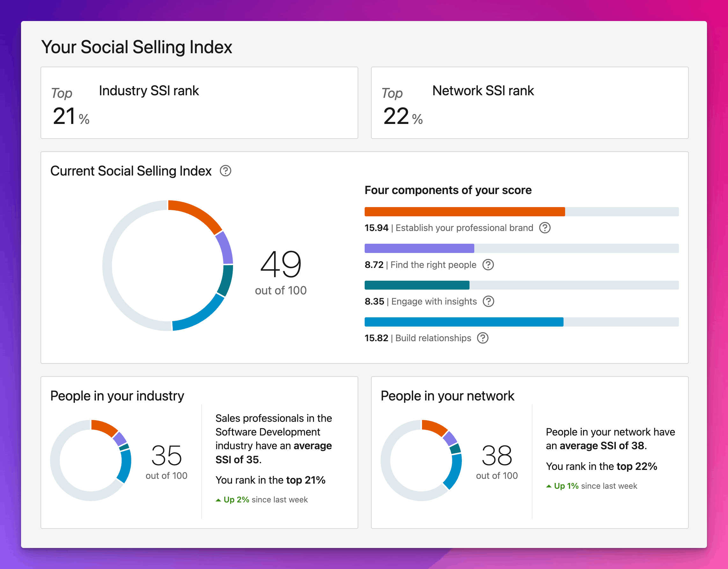This screenshot has height=569, width=728.
Task: Click 'Engage with insights' label
Action: pos(434,301)
